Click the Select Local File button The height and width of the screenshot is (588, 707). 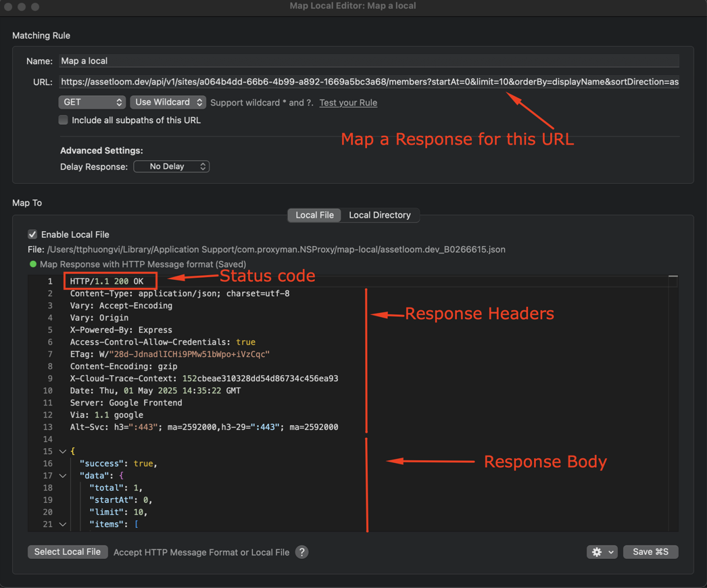(x=68, y=552)
